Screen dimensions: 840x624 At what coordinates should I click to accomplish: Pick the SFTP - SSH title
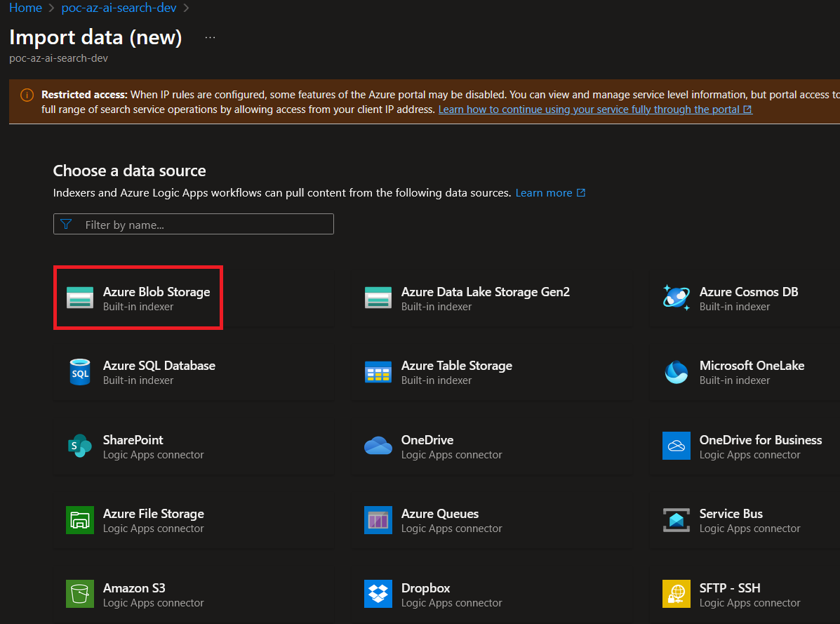pyautogui.click(x=730, y=588)
